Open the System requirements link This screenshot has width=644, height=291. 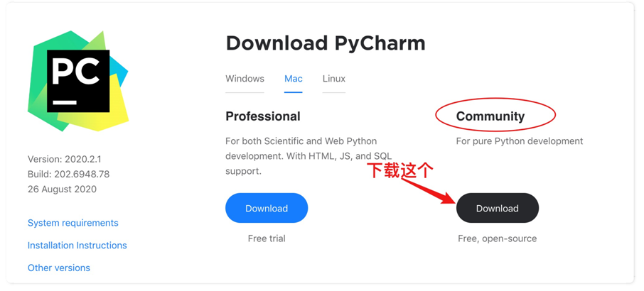[73, 223]
